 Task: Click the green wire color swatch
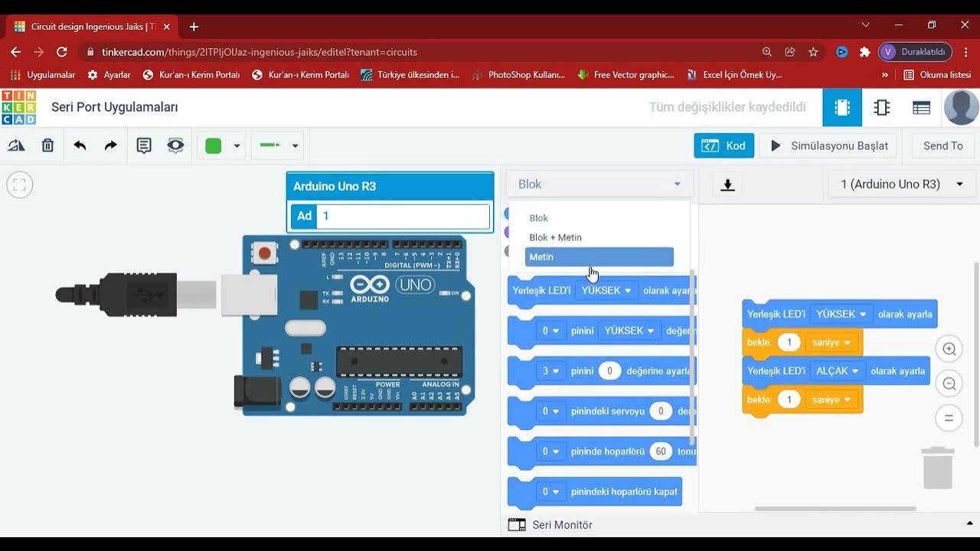point(214,146)
